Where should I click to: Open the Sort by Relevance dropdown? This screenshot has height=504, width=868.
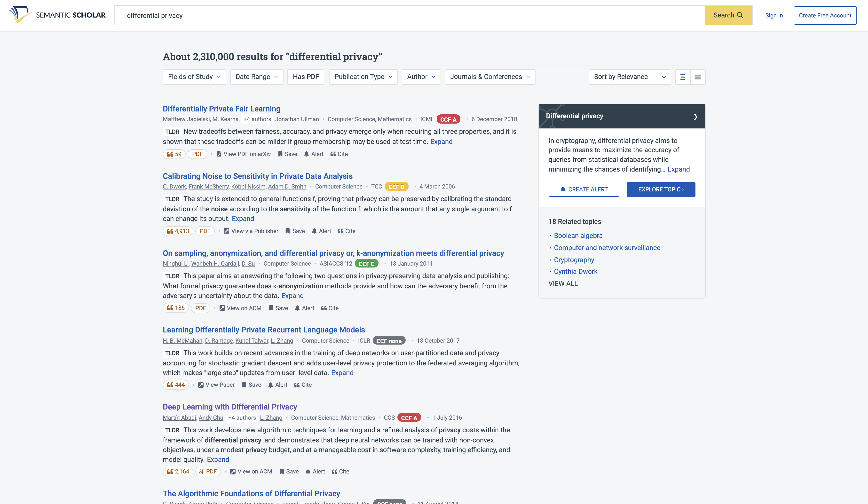click(x=629, y=77)
